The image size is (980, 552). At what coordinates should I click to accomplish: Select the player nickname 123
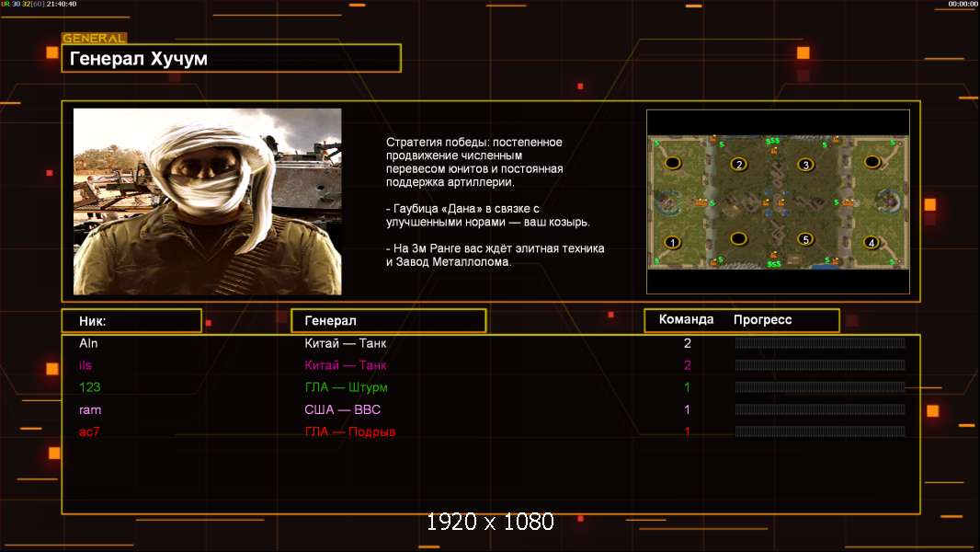click(x=90, y=387)
